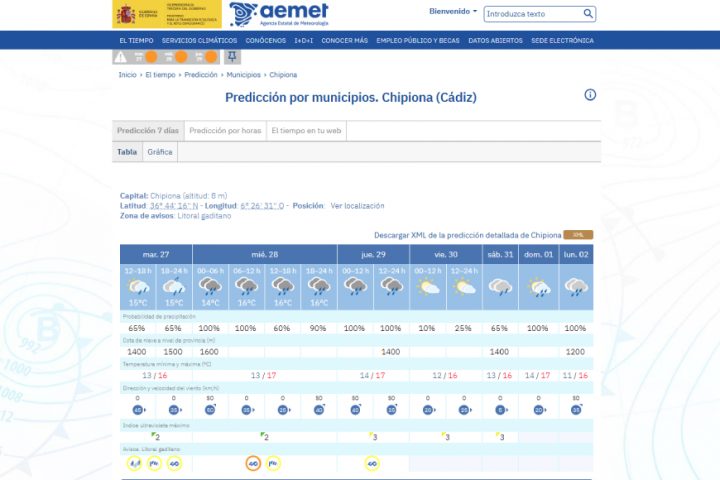Screen dimensions: 720x480
Task: Click the AEMET logo
Action: click(x=278, y=14)
